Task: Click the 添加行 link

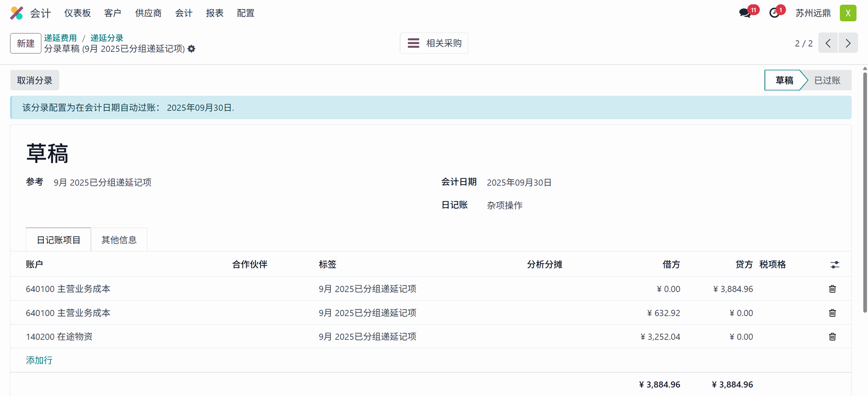Action: (39, 360)
